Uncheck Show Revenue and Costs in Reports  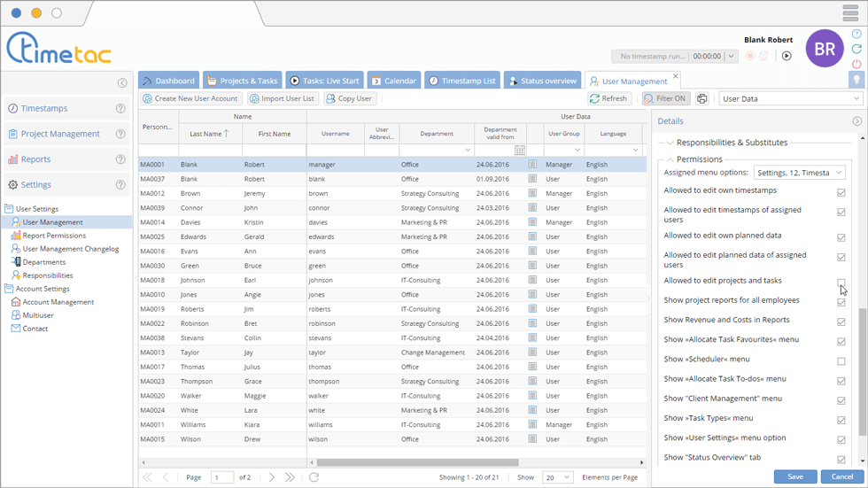pyautogui.click(x=841, y=321)
